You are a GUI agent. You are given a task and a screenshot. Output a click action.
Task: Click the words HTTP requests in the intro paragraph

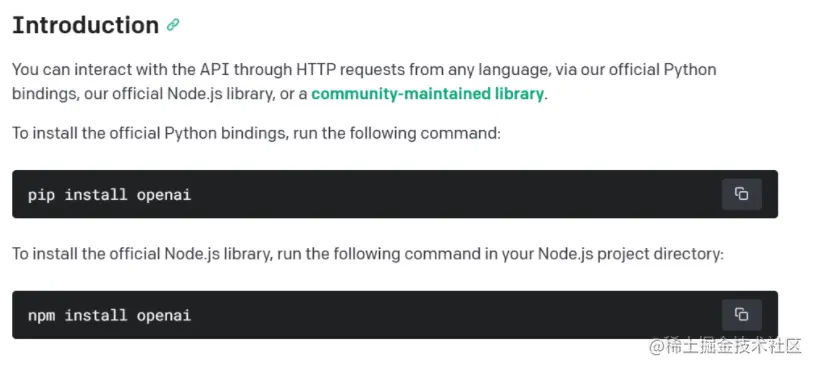click(x=350, y=69)
